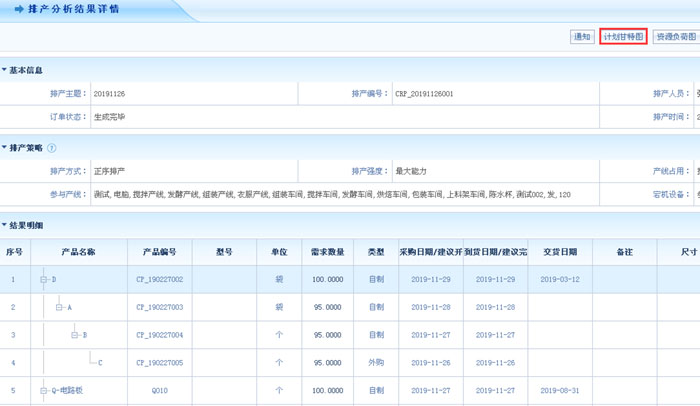Collapse tree node B
Screen dimensions: 700x406
pyautogui.click(x=74, y=335)
